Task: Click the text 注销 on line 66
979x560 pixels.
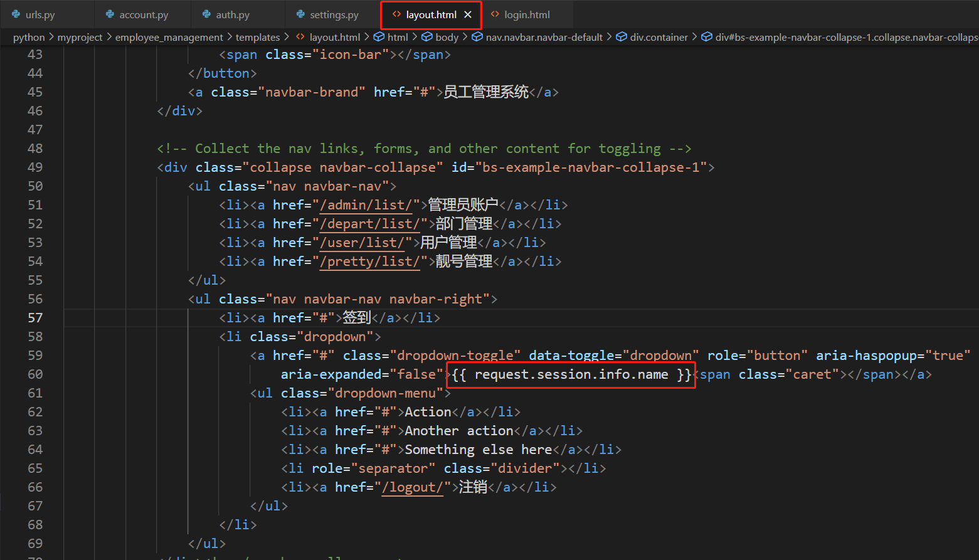Action: point(473,487)
